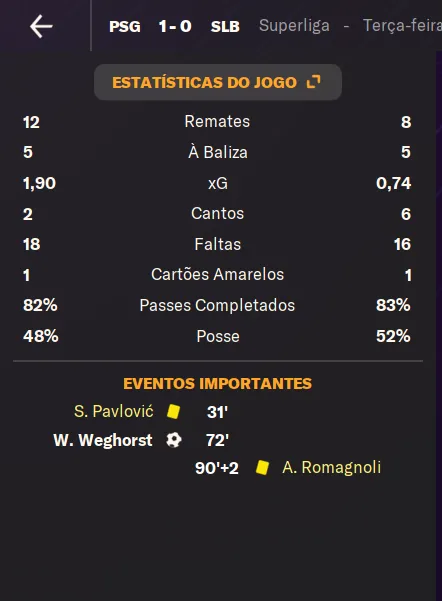This screenshot has width=442, height=601.
Task: Click the Remates statistics row label
Action: pyautogui.click(x=217, y=122)
